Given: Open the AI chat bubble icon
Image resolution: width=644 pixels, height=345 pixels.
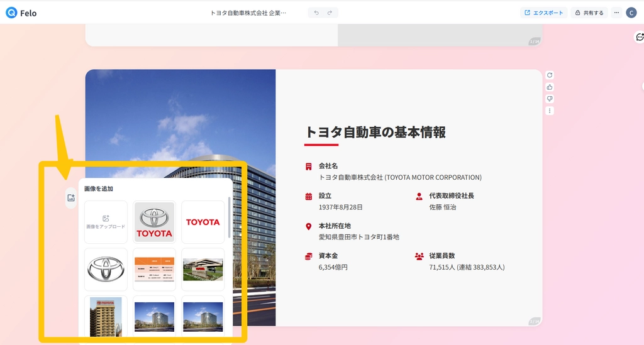Looking at the screenshot, I should [x=640, y=38].
